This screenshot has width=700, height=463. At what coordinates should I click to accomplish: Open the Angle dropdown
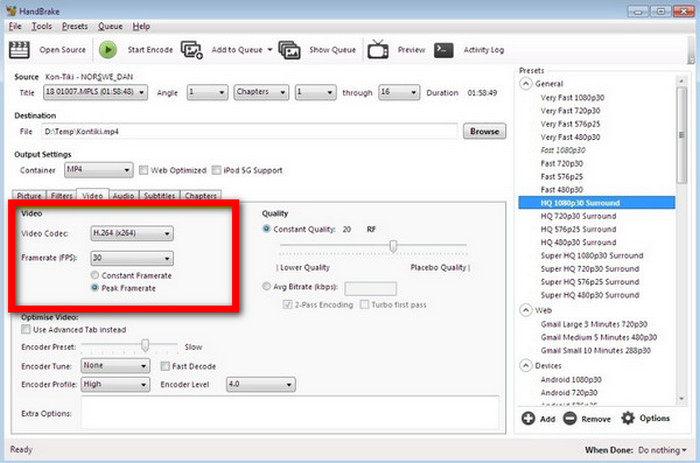click(x=207, y=92)
